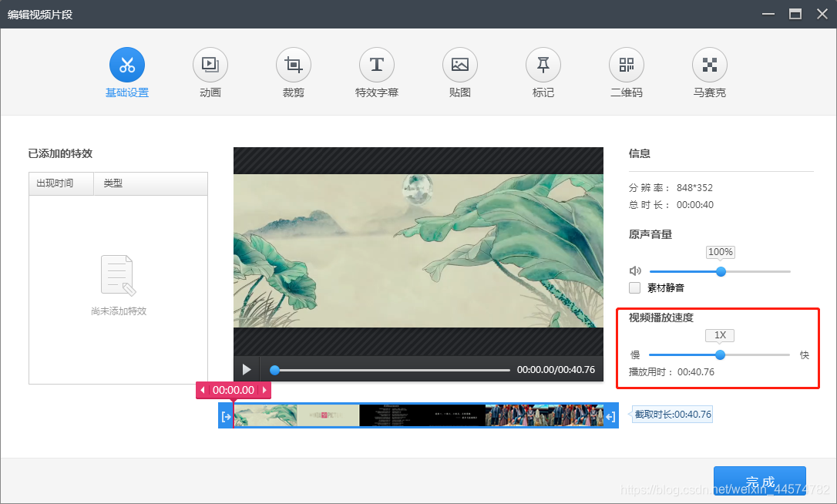Click the clip start trim handle
This screenshot has width=837, height=504.
(226, 416)
